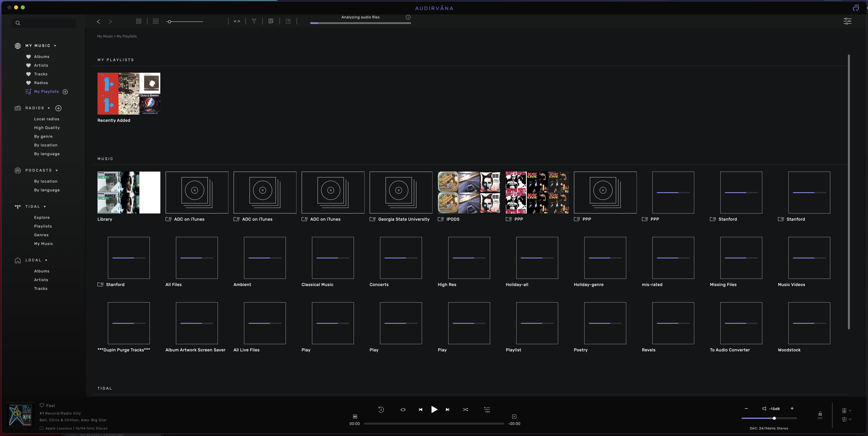Toggle the waveform display icon
Image resolution: width=868 pixels, height=436 pixels.
coord(355,416)
